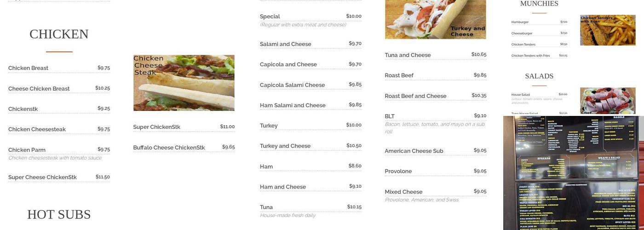The image size is (644, 230).
Task: Select the Chicken Breast menu item
Action: pyautogui.click(x=29, y=68)
